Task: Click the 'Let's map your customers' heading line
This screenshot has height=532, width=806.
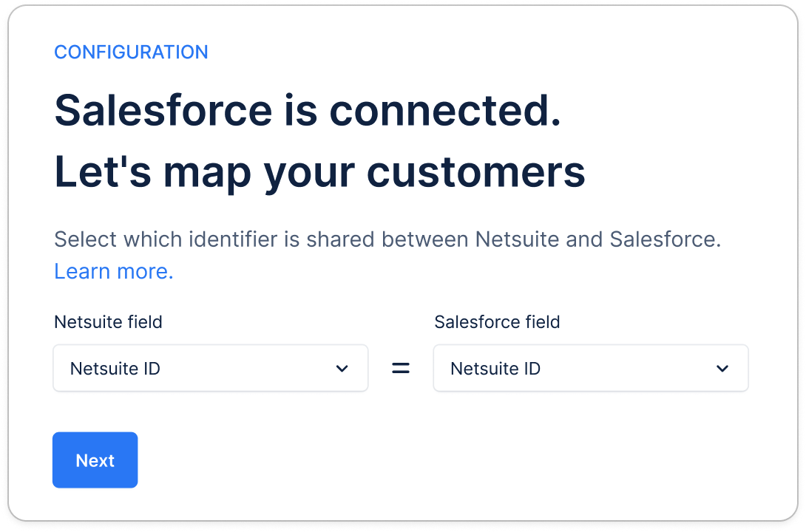Action: click(319, 171)
